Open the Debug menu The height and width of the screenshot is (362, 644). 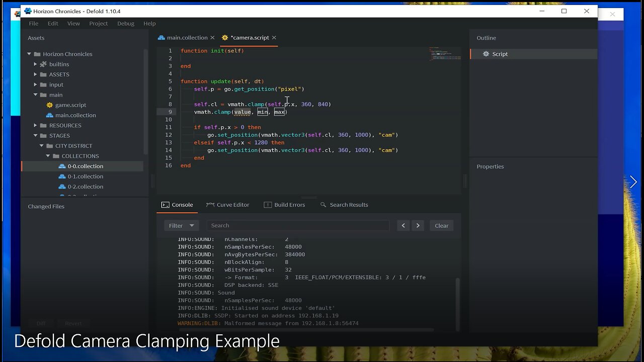tap(126, 24)
